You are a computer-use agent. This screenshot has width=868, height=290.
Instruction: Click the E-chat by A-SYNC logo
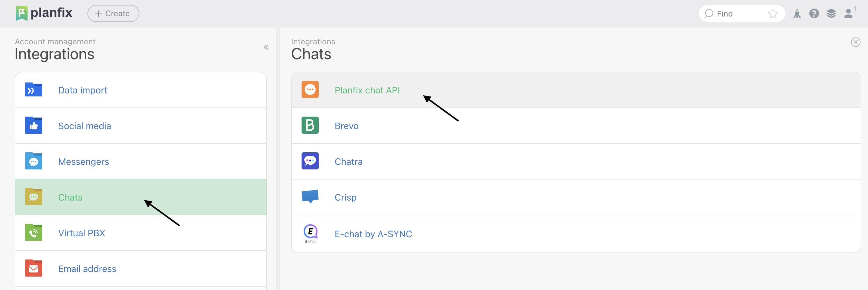click(x=310, y=233)
